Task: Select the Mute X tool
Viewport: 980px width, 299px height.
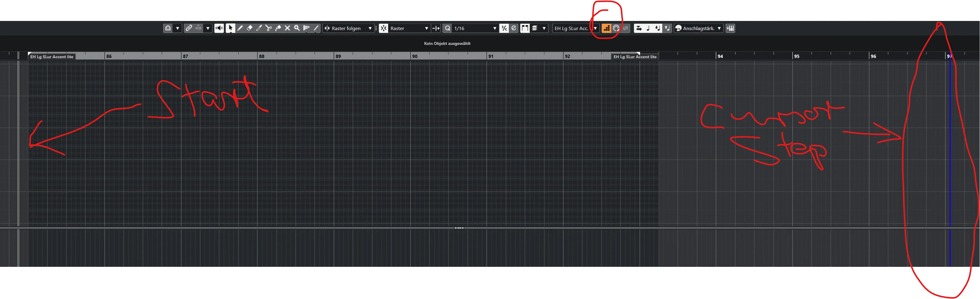Action: tap(288, 28)
